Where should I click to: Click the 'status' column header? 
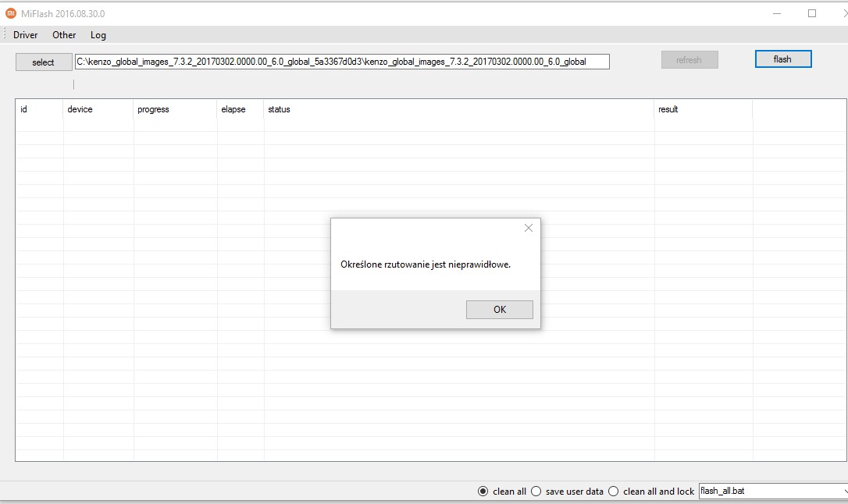point(279,110)
